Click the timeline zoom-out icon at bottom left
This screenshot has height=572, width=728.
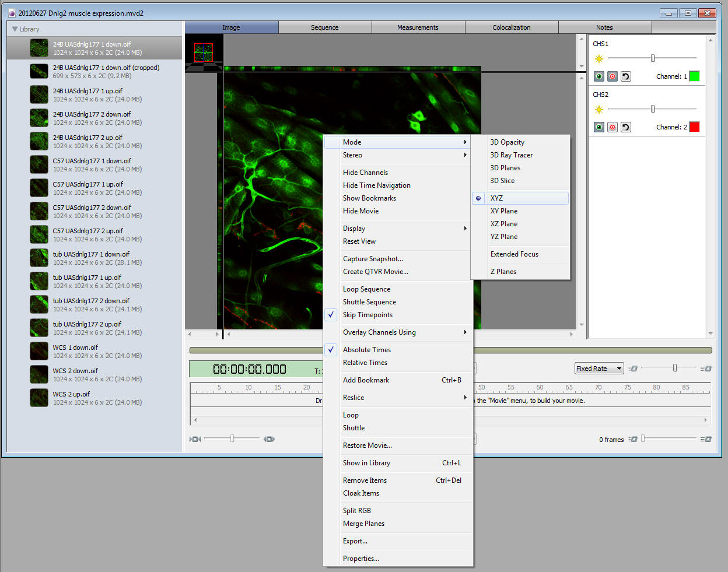pos(195,439)
